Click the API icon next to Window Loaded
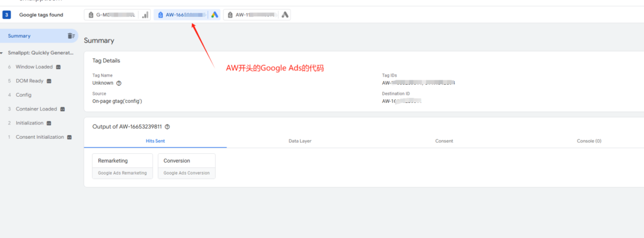The width and height of the screenshot is (644, 238). (58, 67)
